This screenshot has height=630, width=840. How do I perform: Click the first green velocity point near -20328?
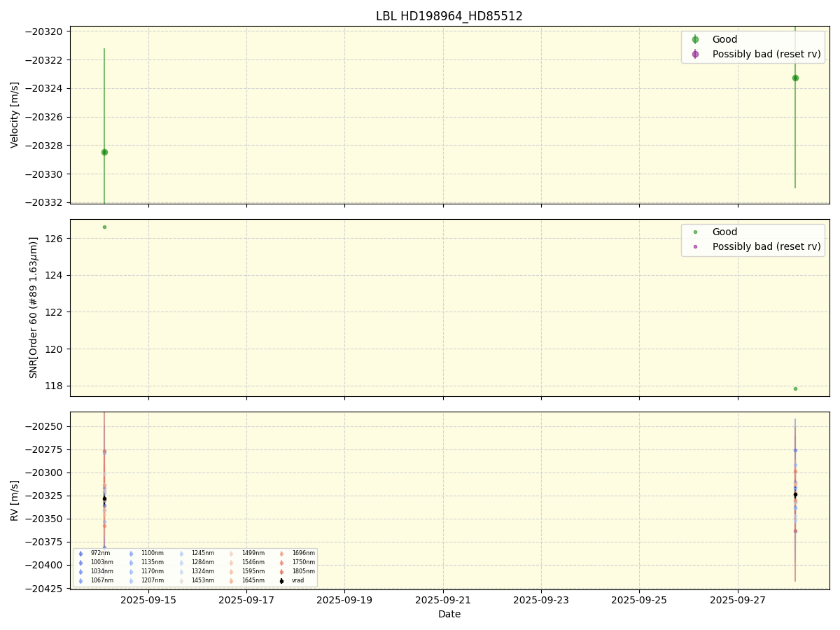coord(104,152)
